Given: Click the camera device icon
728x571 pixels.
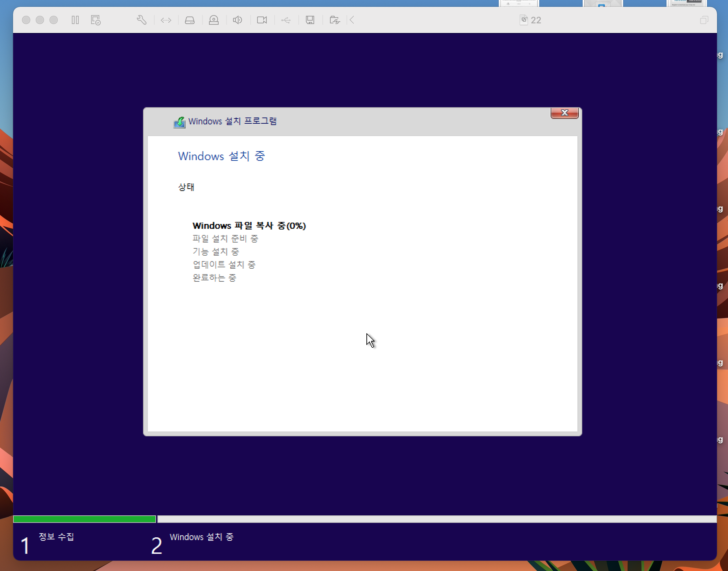Looking at the screenshot, I should [x=262, y=20].
